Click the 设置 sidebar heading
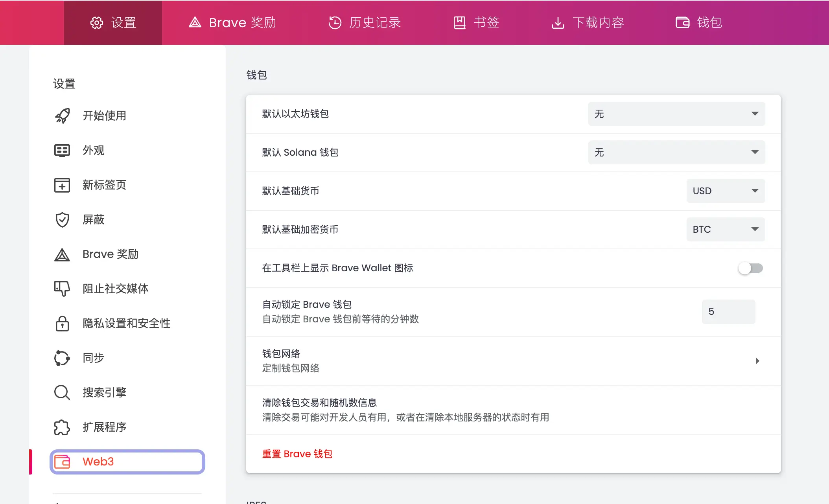 pos(64,84)
